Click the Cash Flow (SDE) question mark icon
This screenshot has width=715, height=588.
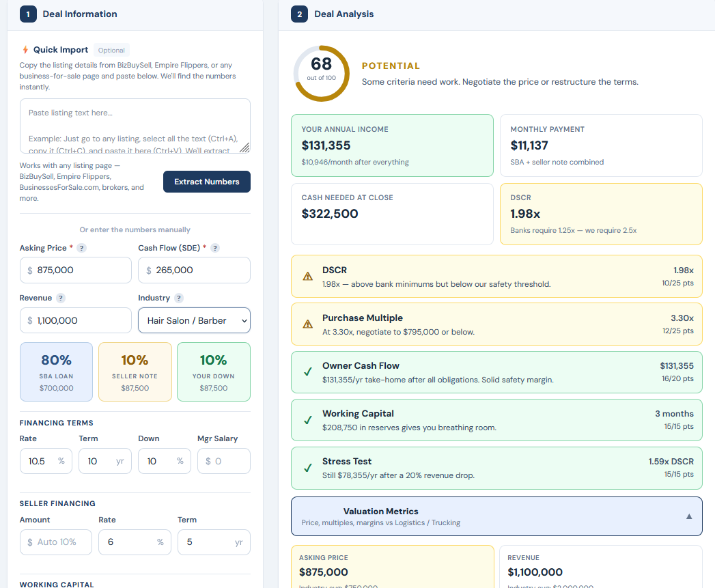[215, 248]
